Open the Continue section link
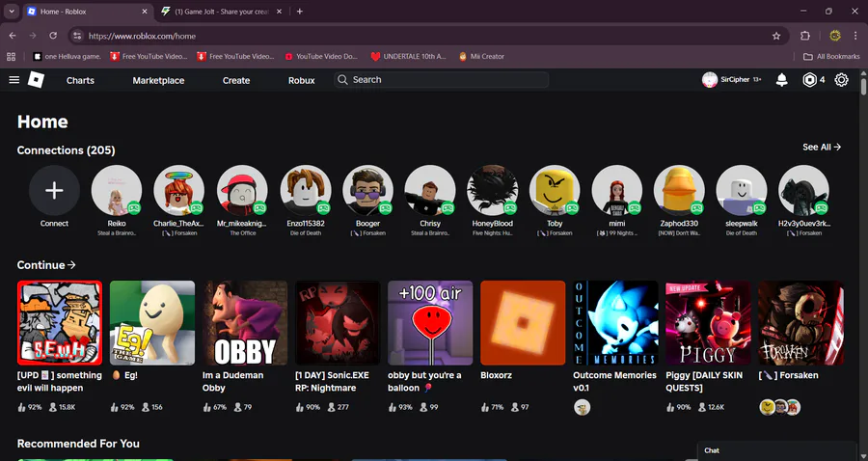868x461 pixels. [x=46, y=264]
